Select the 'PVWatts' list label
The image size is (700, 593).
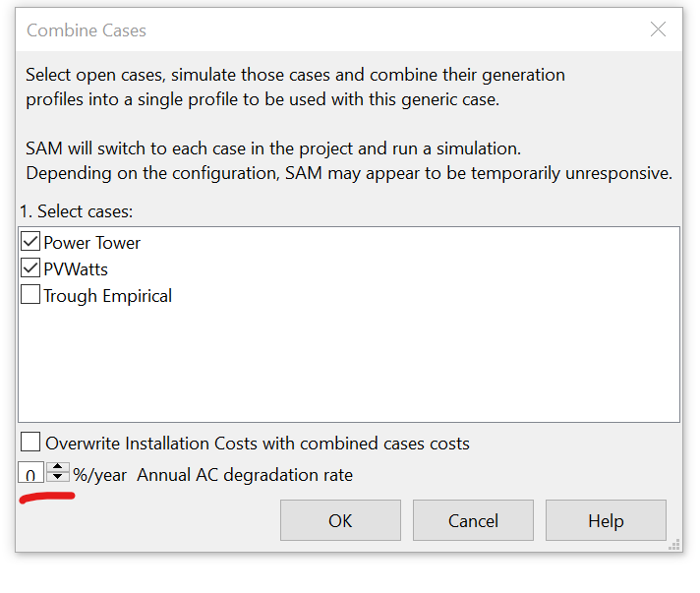coord(76,269)
